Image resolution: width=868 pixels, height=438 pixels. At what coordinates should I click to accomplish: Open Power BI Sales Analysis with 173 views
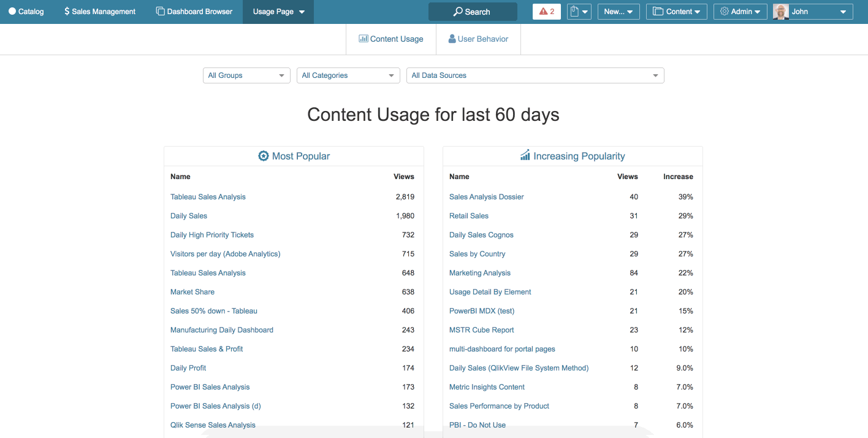click(x=210, y=387)
